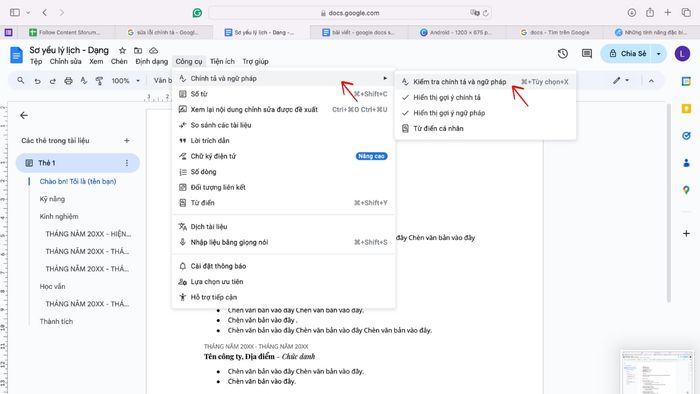This screenshot has height=394, width=700.
Task: Open Safari sidebar dropdown chevron
Action: [28, 12]
